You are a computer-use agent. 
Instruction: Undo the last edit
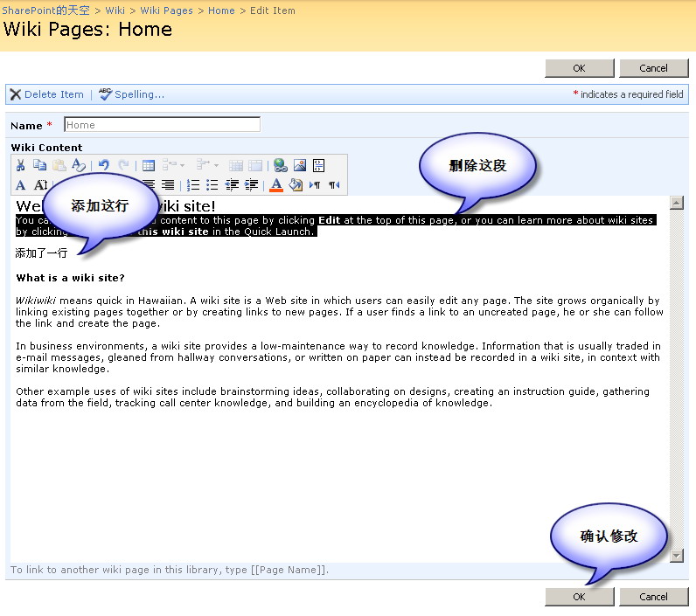104,165
